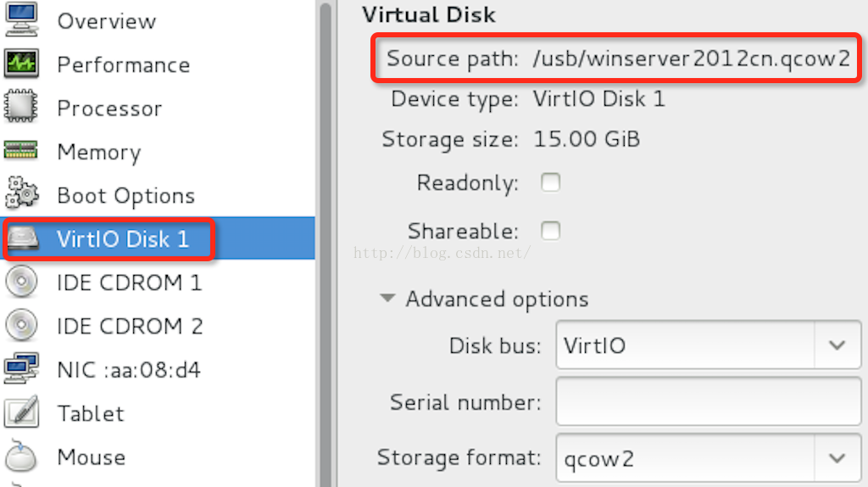
Task: Click the Serial number input field
Action: [x=709, y=401]
